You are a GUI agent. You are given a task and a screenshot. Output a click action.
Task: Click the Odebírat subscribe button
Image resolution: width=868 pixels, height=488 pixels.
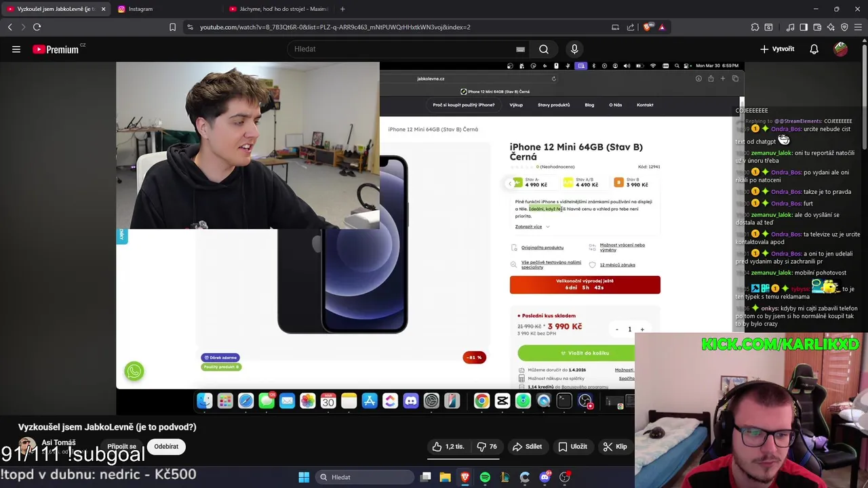point(166,447)
